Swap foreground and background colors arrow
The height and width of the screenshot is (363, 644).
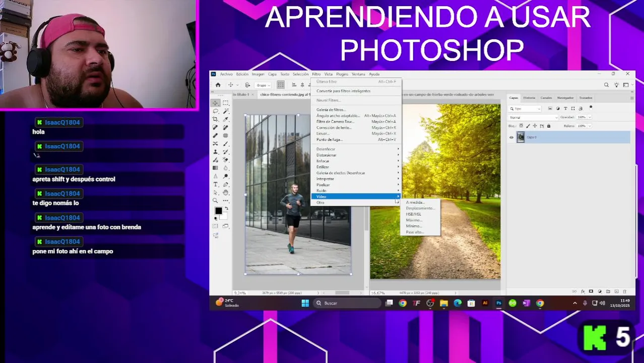click(x=226, y=208)
